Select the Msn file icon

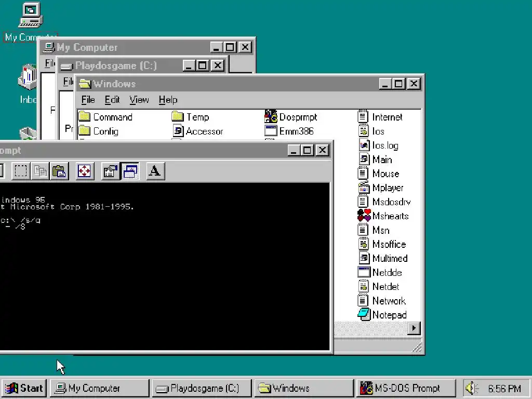pyautogui.click(x=363, y=230)
